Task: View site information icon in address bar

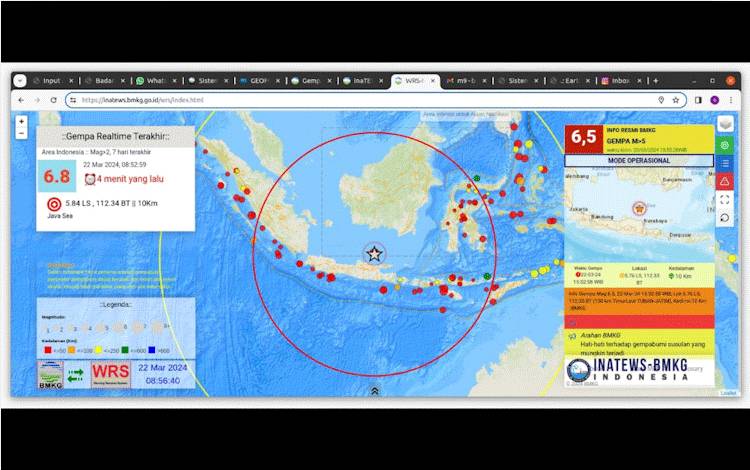Action: pyautogui.click(x=73, y=100)
